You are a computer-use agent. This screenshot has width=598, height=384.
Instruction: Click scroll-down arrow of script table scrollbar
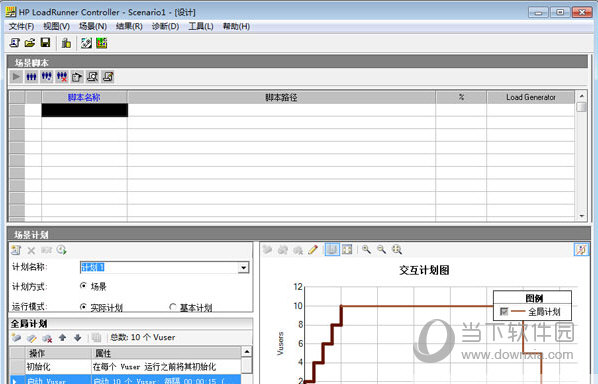pos(582,216)
